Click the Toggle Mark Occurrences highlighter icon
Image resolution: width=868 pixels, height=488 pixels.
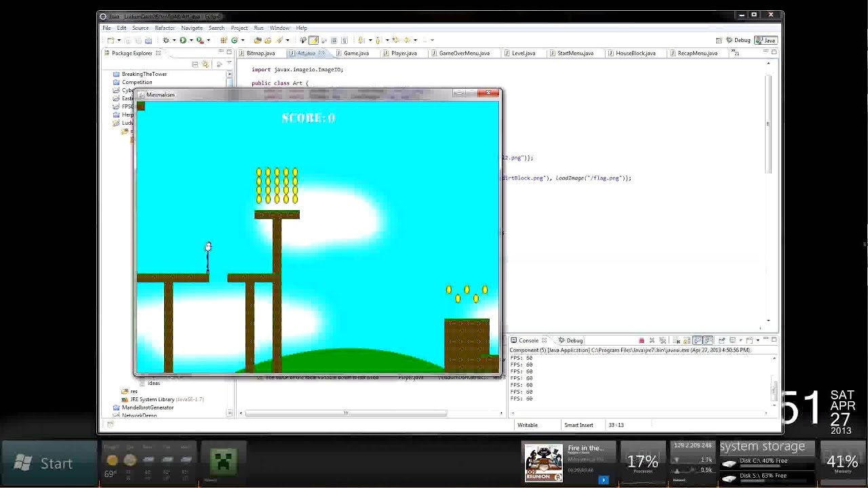[313, 40]
